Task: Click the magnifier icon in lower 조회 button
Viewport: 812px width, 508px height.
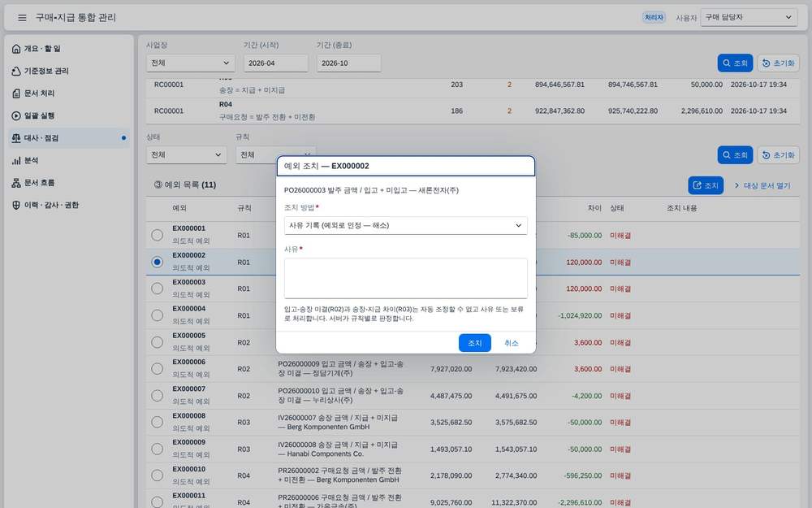Action: 727,155
